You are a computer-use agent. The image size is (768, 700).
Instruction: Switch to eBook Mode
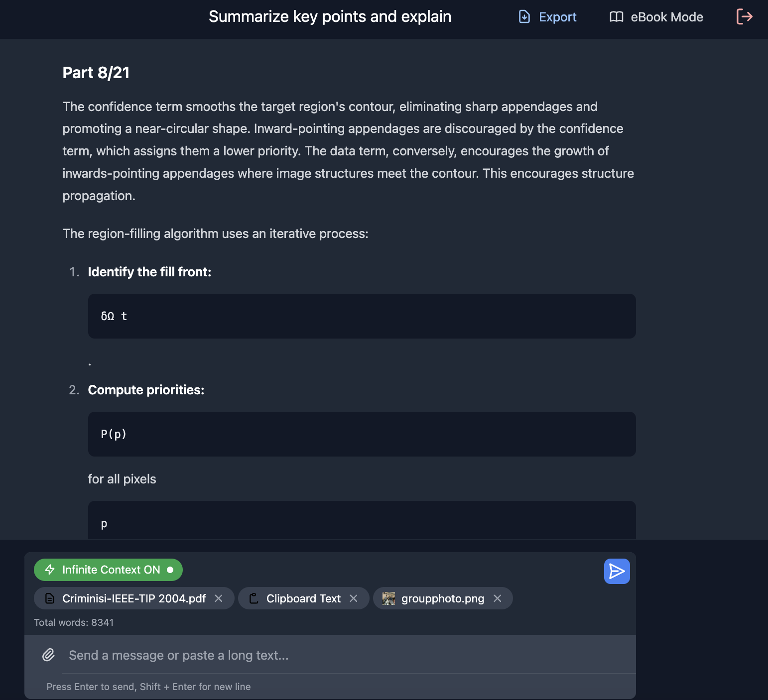tap(666, 17)
